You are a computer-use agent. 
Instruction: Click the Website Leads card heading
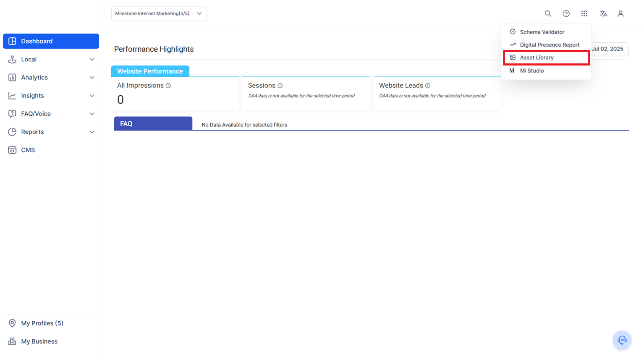[x=401, y=86]
